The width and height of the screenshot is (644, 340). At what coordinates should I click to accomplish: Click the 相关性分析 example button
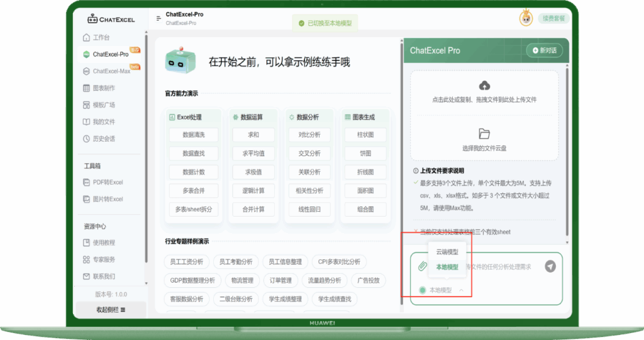[309, 191]
